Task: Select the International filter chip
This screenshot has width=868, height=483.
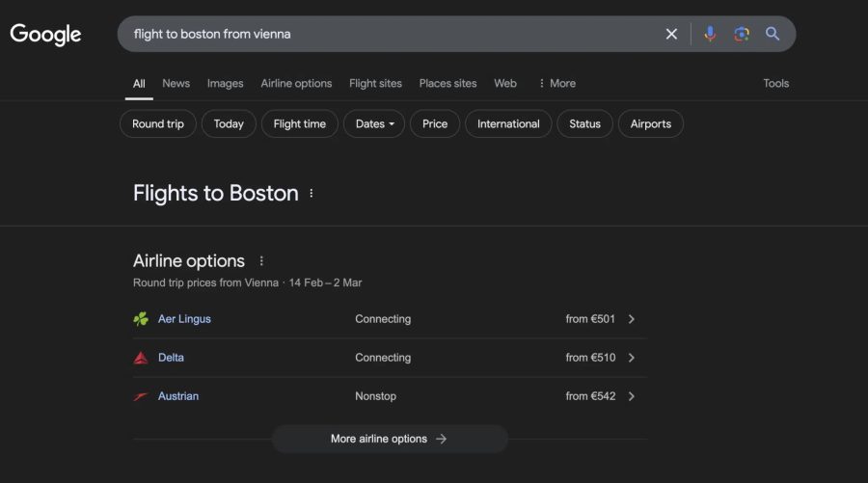Action: tap(508, 124)
